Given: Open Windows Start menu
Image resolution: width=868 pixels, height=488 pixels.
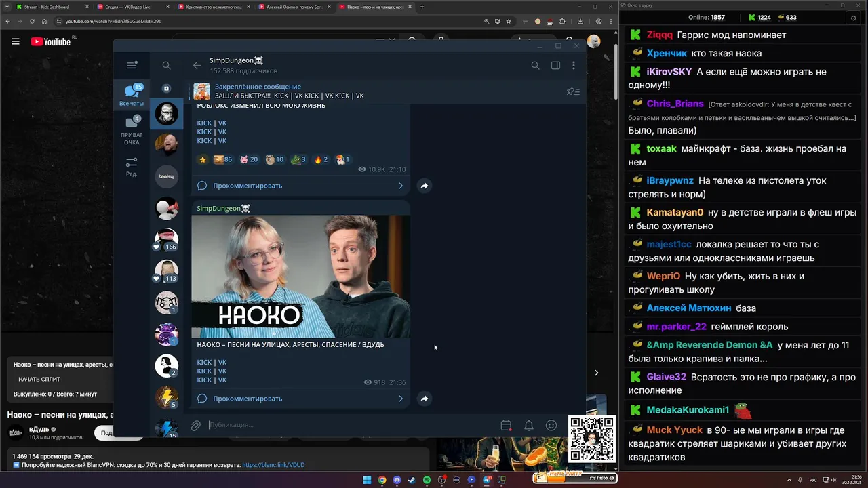Looking at the screenshot, I should click(367, 480).
